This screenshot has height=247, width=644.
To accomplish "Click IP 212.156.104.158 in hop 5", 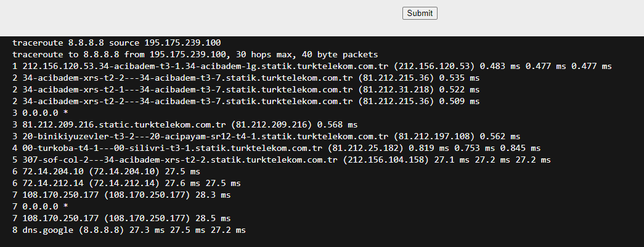I will (386, 160).
